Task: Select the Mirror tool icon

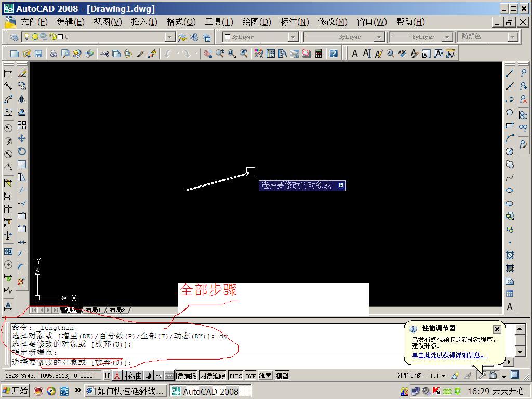Action: 22,99
